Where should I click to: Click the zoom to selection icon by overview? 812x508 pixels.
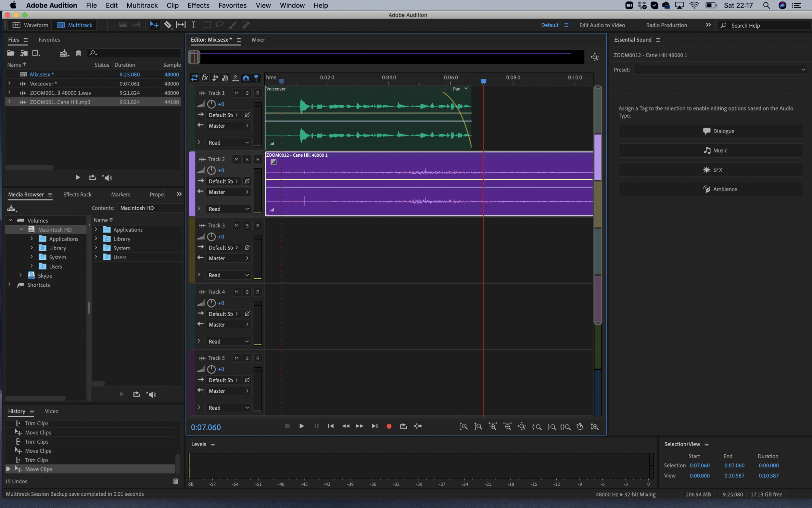coord(595,57)
